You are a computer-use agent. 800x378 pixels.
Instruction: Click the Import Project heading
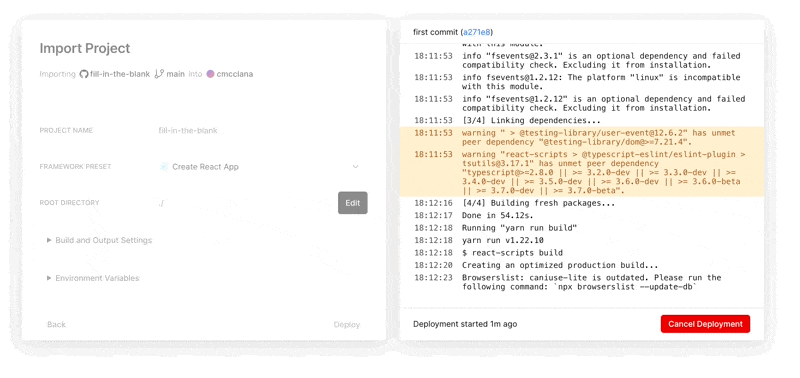pyautogui.click(x=85, y=48)
